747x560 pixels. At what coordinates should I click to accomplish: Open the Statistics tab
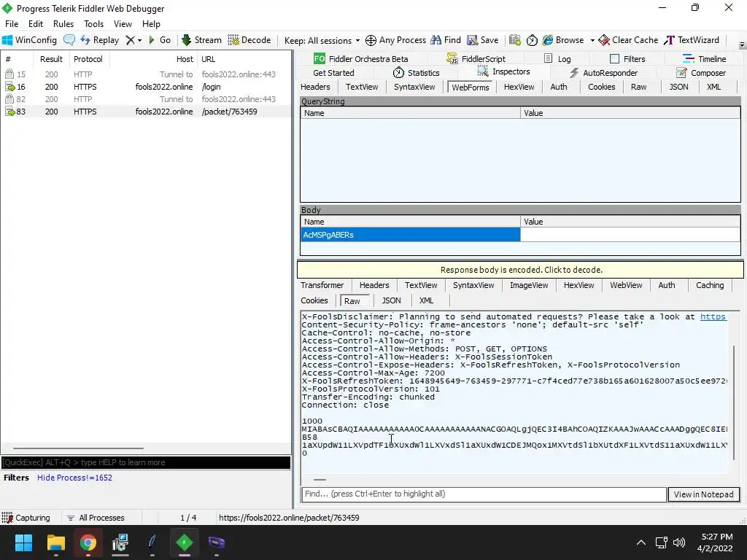click(416, 73)
